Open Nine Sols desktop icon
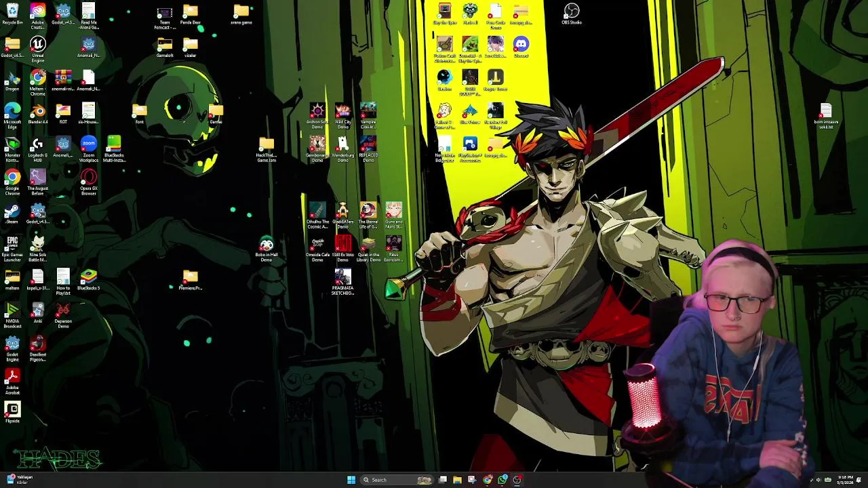 (37, 249)
